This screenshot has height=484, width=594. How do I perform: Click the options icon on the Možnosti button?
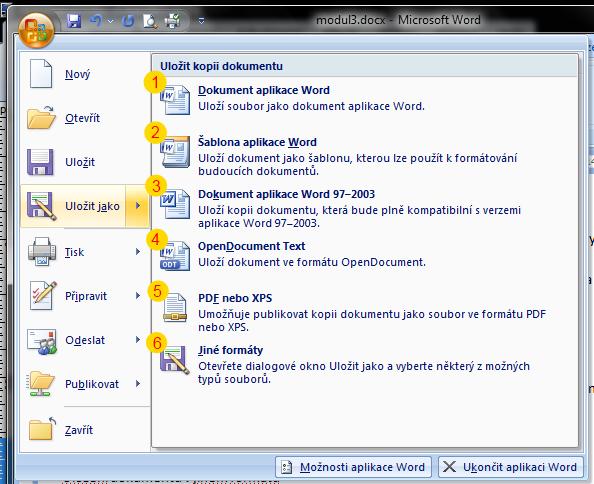(286, 467)
